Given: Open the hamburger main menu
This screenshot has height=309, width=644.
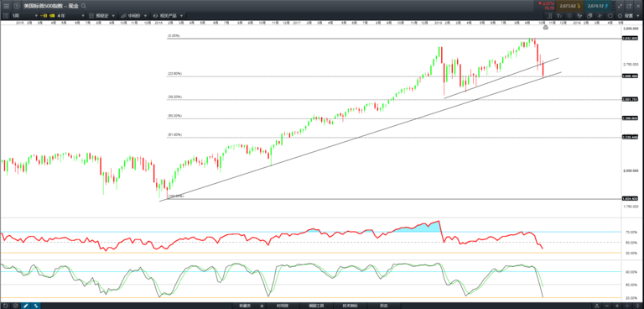Looking at the screenshot, I should [x=6, y=6].
